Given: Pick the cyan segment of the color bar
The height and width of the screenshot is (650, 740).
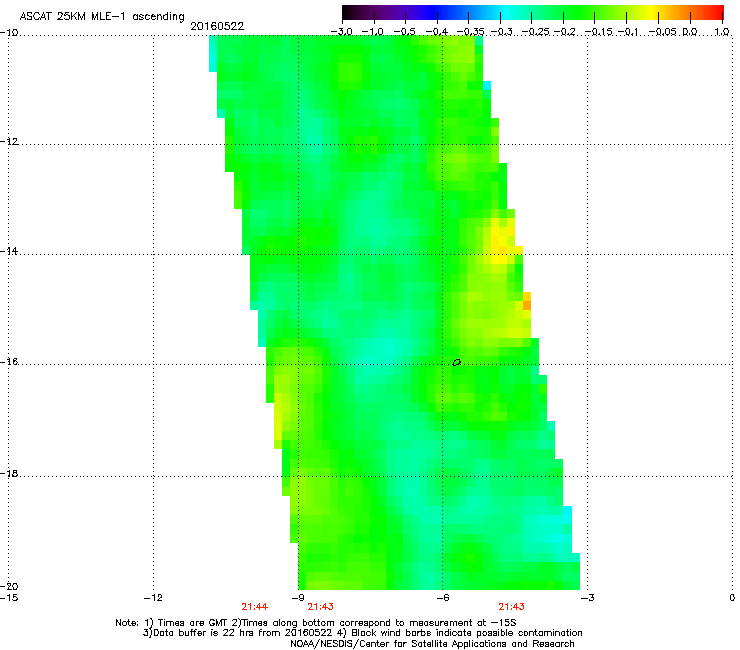Looking at the screenshot, I should pyautogui.click(x=505, y=12).
